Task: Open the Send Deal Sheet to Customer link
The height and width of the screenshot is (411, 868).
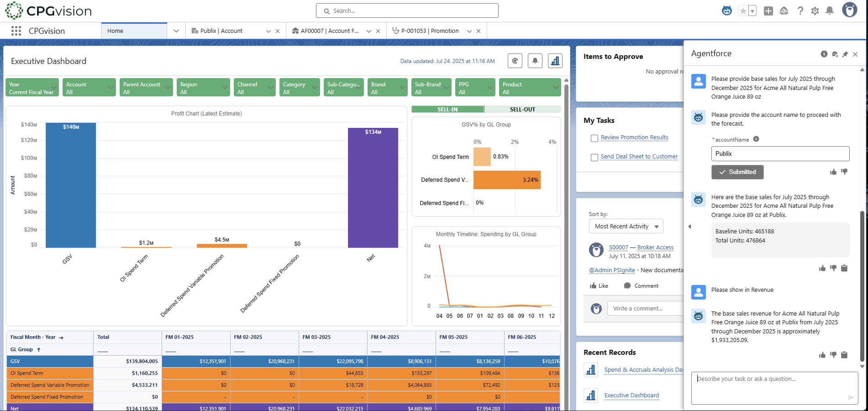Action: click(x=639, y=157)
